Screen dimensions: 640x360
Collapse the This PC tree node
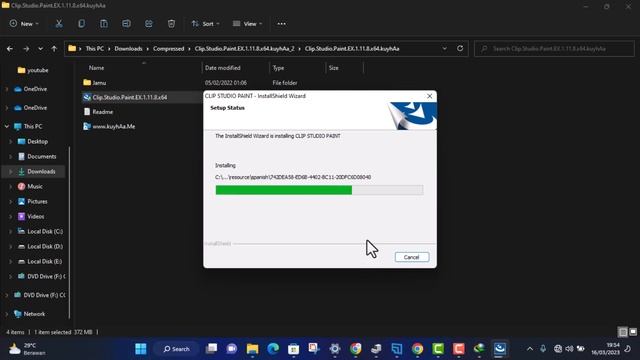(7, 127)
